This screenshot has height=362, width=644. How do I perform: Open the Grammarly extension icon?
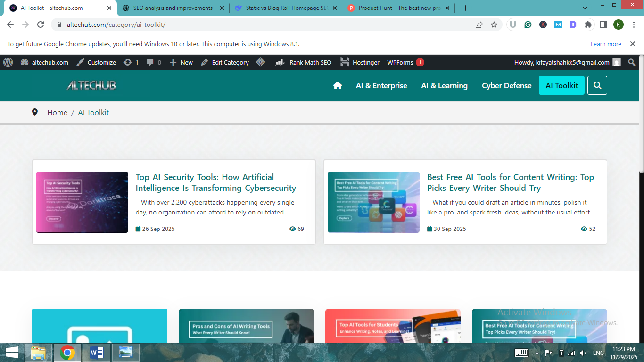528,25
